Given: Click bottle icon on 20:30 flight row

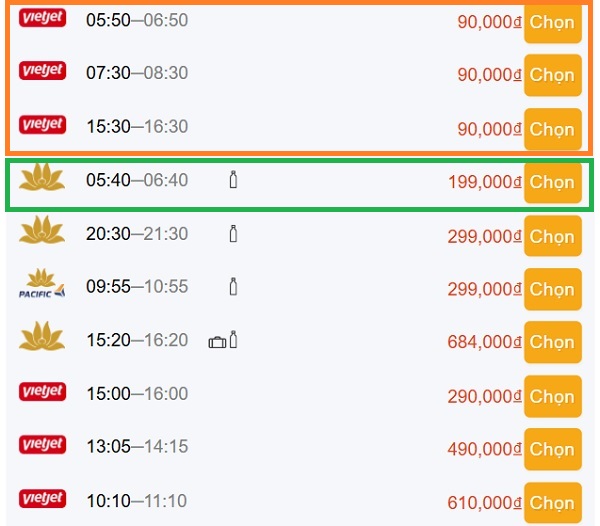Looking at the screenshot, I should (x=233, y=234).
